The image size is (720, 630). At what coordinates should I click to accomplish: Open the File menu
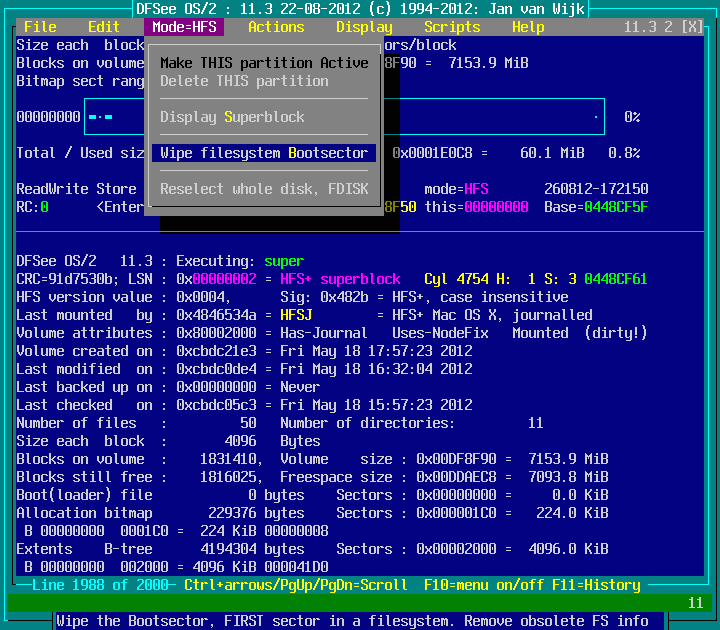pos(40,27)
